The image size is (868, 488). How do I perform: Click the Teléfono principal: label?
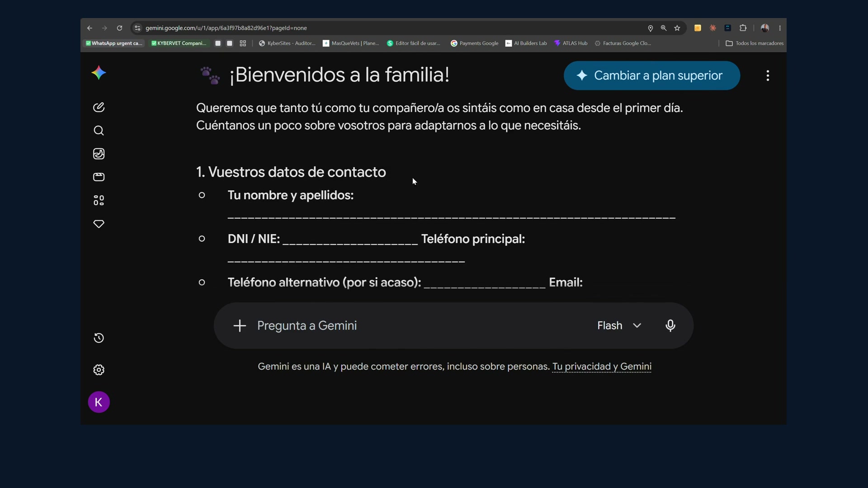(x=473, y=239)
